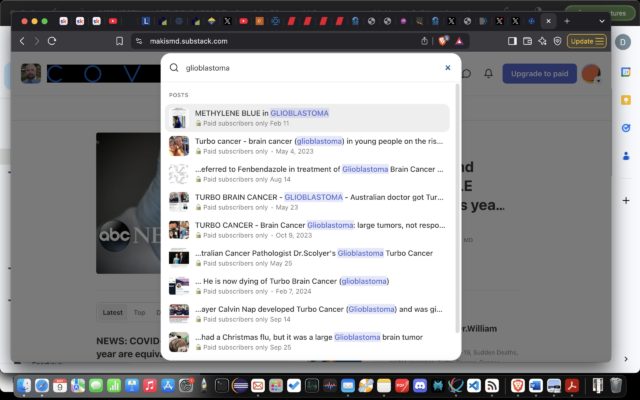This screenshot has height=400, width=640.
Task: Click the magnifier icon in the search box
Action: click(x=174, y=68)
